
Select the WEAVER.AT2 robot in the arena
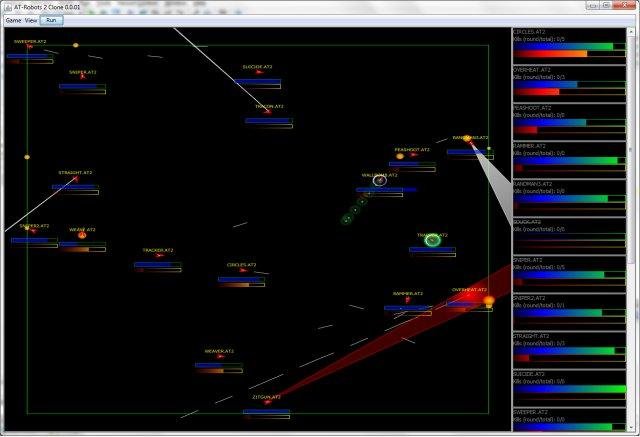click(x=220, y=356)
